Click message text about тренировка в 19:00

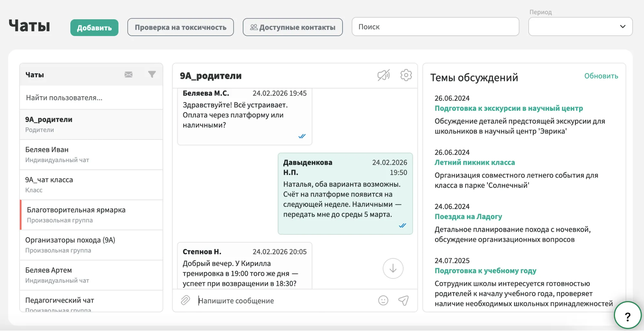click(x=241, y=273)
